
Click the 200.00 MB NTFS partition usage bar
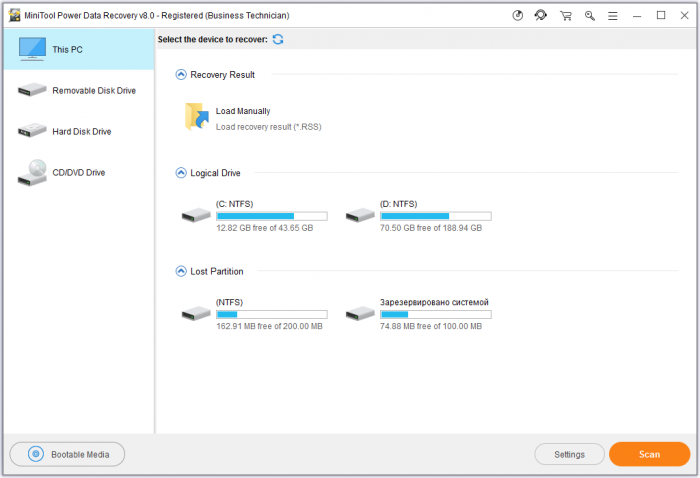point(272,314)
